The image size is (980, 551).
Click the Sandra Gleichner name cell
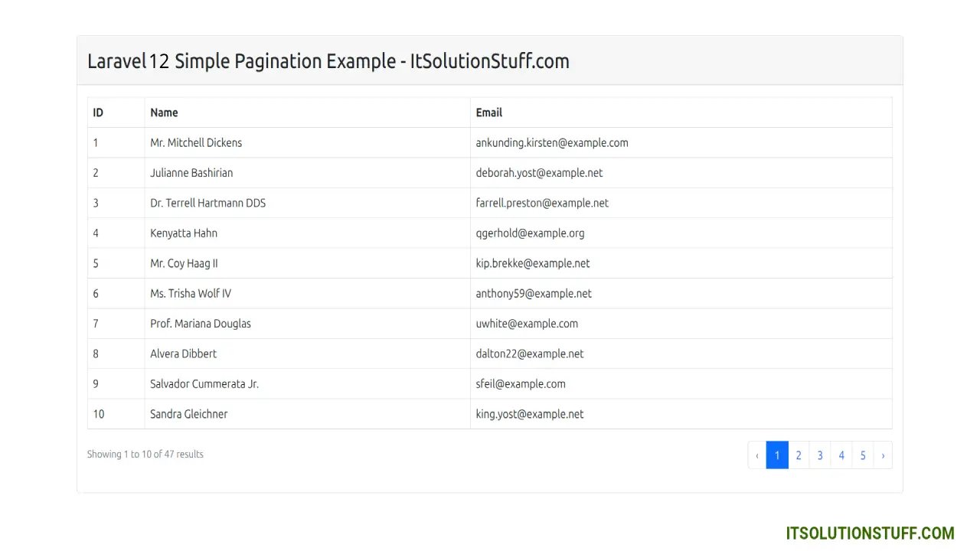pyautogui.click(x=188, y=414)
